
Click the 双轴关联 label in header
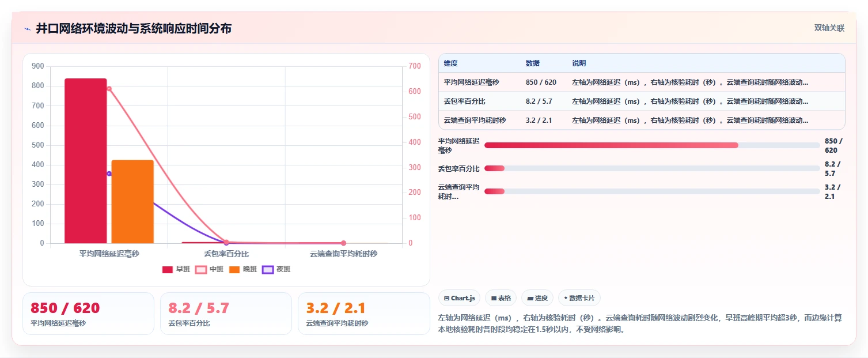(829, 28)
